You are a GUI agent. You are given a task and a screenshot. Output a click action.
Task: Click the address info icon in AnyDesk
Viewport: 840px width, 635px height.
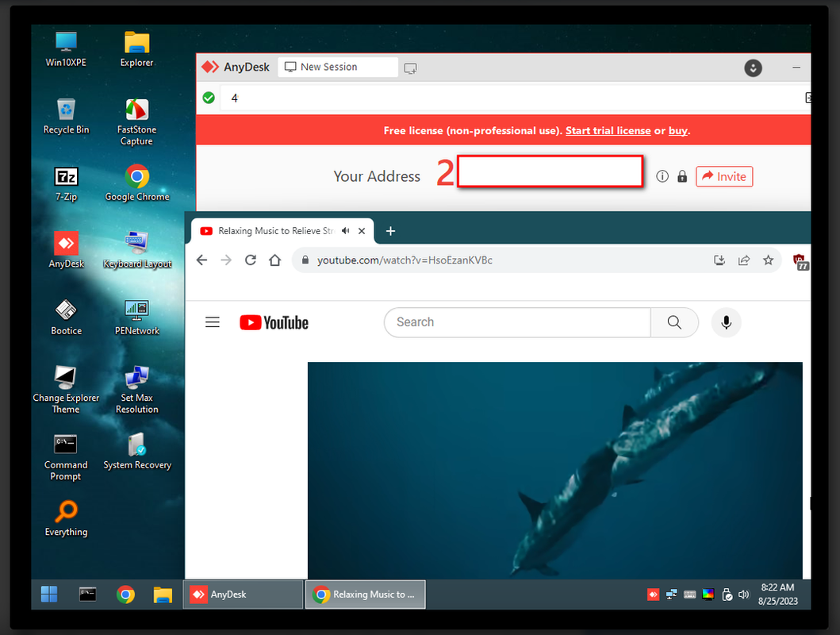(x=662, y=176)
